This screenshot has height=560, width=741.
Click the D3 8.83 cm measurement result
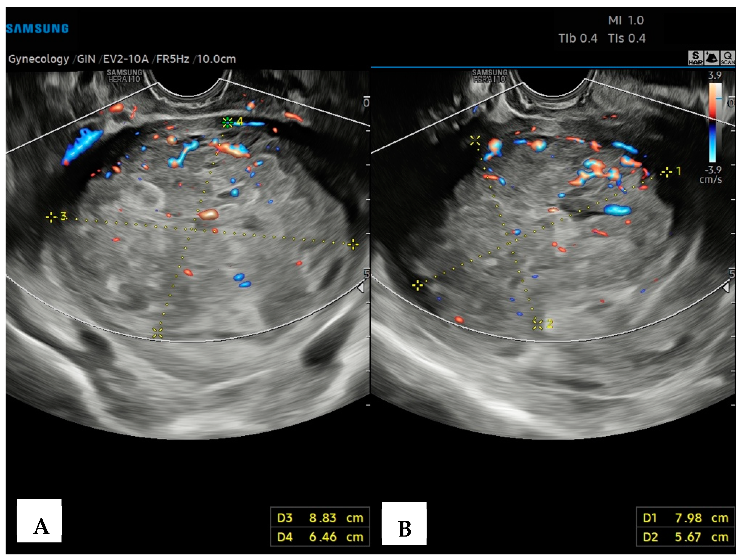320,518
